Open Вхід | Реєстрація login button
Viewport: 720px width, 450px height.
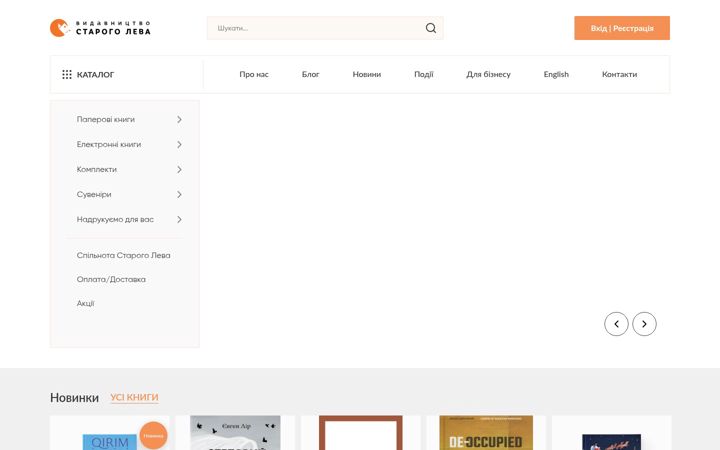[x=622, y=28]
